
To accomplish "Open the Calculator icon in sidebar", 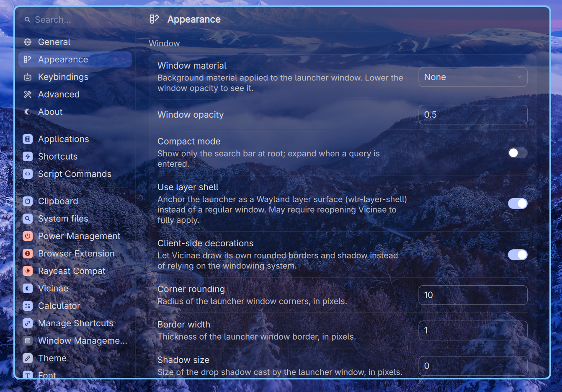I will click(x=28, y=306).
